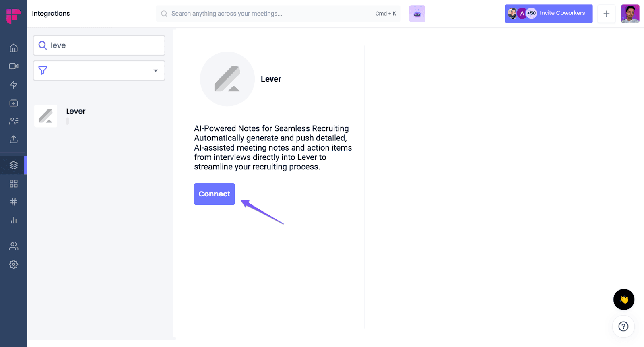Focus the integrations search field containing leve
The height and width of the screenshot is (347, 644).
[99, 45]
